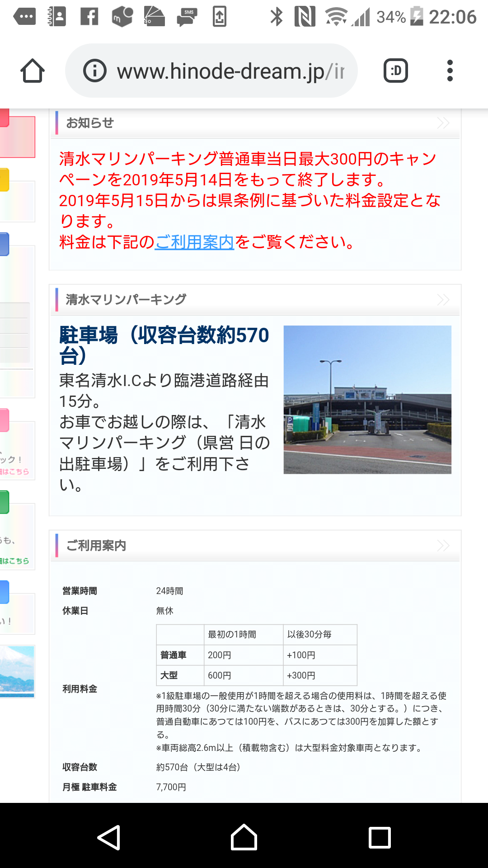Follow the ご利用案内 link in the notice
This screenshot has height=868, width=488.
[x=194, y=242]
